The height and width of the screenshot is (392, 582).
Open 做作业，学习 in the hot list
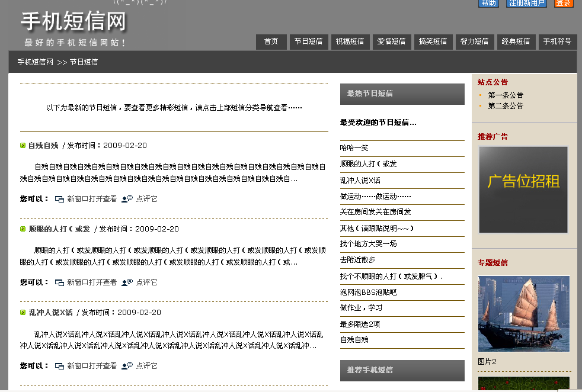coord(361,308)
